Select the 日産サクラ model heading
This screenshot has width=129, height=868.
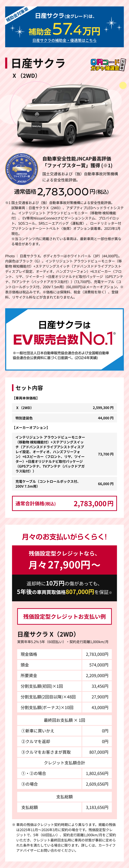pos(38,64)
